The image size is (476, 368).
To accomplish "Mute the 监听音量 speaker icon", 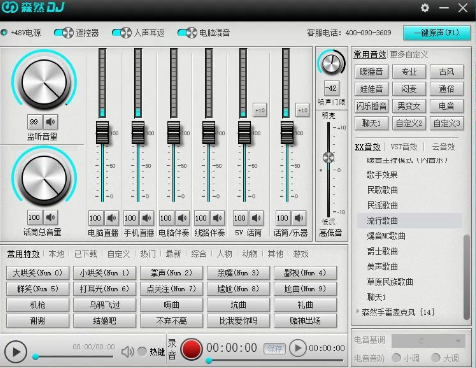I will click(x=50, y=122).
